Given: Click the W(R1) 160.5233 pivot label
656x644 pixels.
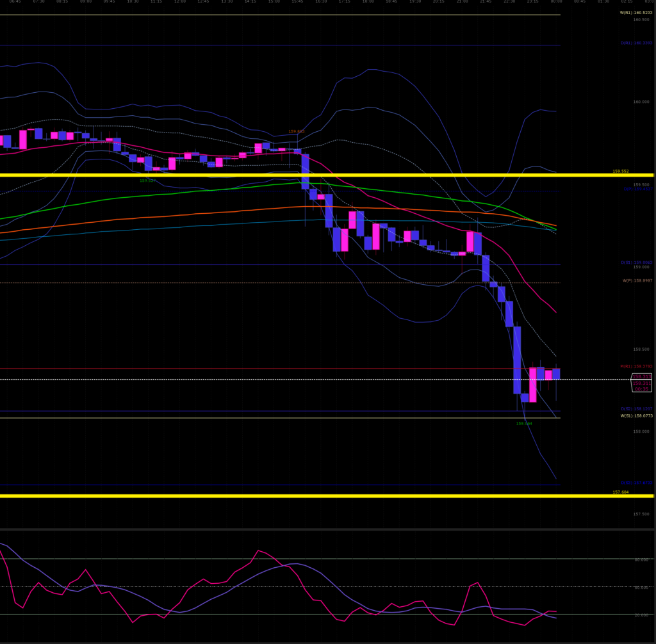Looking at the screenshot, I should click(635, 13).
